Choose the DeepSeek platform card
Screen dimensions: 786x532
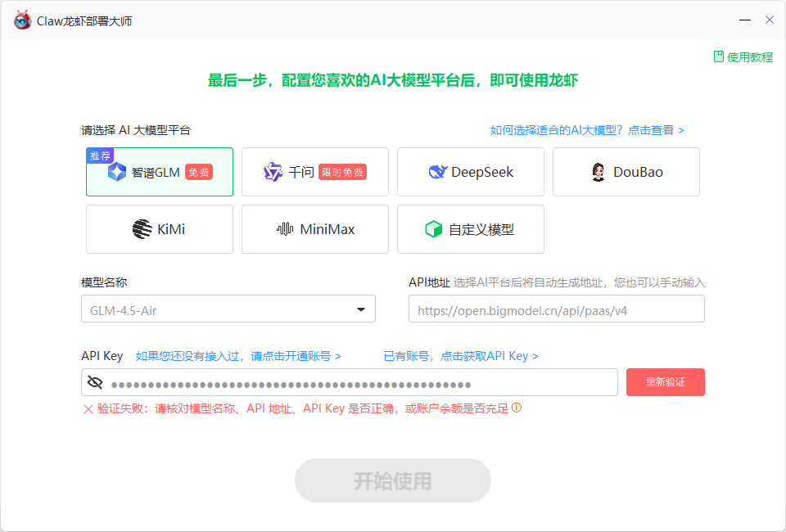470,172
